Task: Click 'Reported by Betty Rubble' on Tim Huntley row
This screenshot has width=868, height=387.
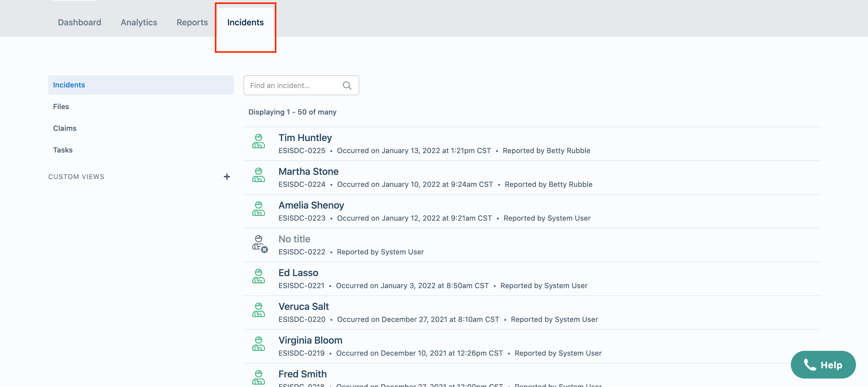Action: click(546, 151)
